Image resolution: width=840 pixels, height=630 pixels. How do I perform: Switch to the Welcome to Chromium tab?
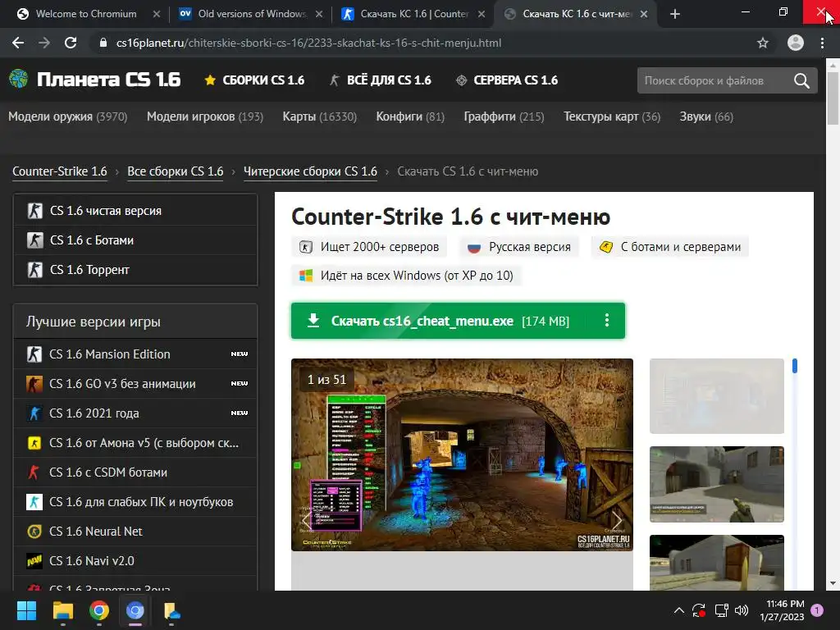click(85, 14)
